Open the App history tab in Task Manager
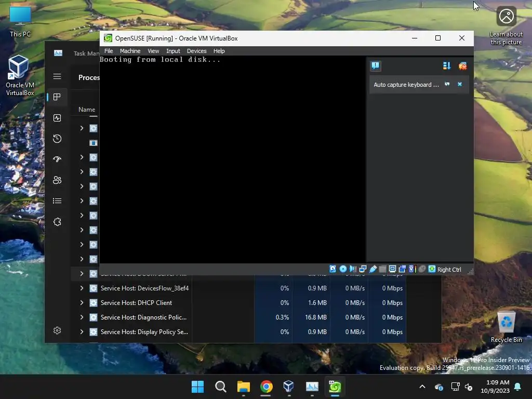This screenshot has width=532, height=399. tap(57, 138)
